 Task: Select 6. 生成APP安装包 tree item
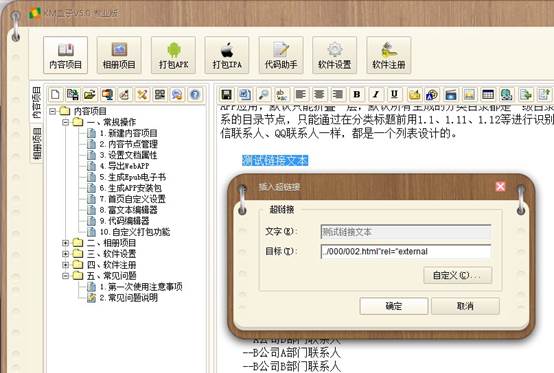[x=130, y=188]
